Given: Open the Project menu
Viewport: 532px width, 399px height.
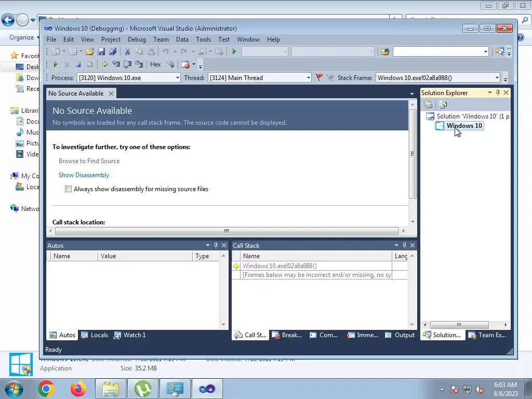Looking at the screenshot, I should click(111, 39).
